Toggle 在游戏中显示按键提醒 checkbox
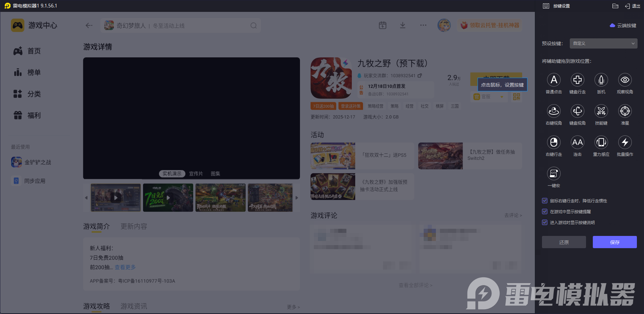 pos(545,211)
